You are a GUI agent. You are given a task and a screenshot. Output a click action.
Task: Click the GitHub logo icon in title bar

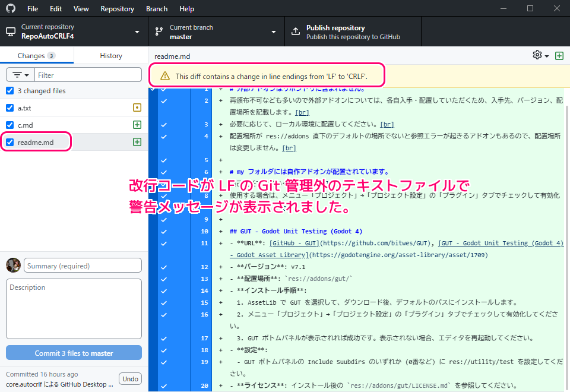11,9
